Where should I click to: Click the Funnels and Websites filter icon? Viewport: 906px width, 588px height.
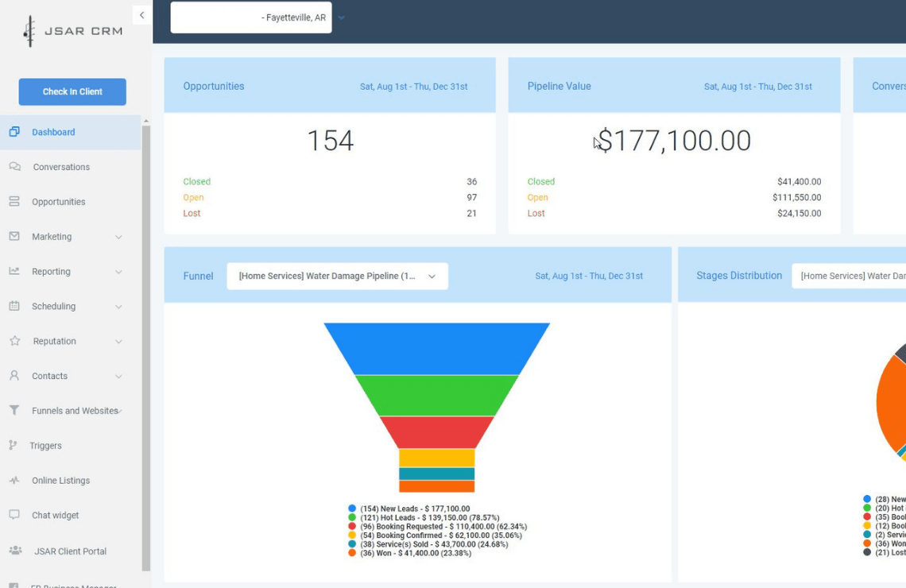point(14,411)
